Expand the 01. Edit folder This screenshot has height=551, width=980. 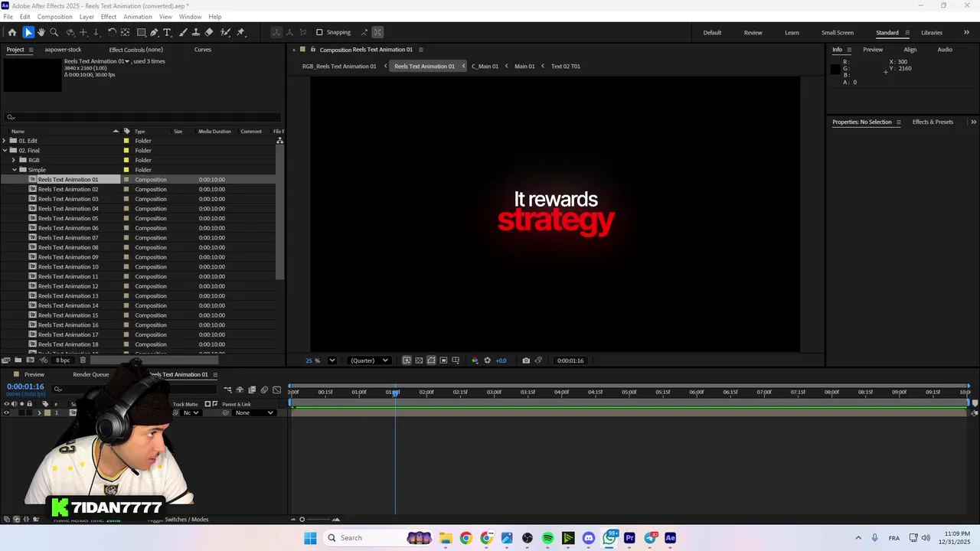point(5,141)
